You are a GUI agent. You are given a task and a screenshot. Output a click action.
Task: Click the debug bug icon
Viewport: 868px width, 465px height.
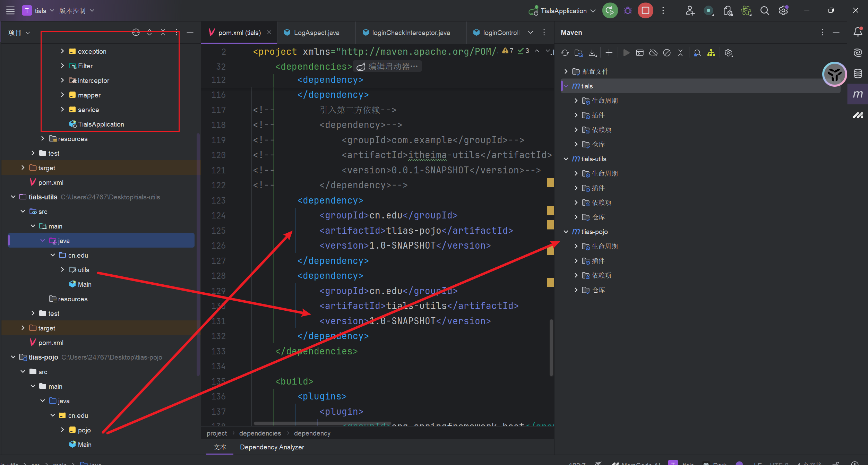coord(628,11)
